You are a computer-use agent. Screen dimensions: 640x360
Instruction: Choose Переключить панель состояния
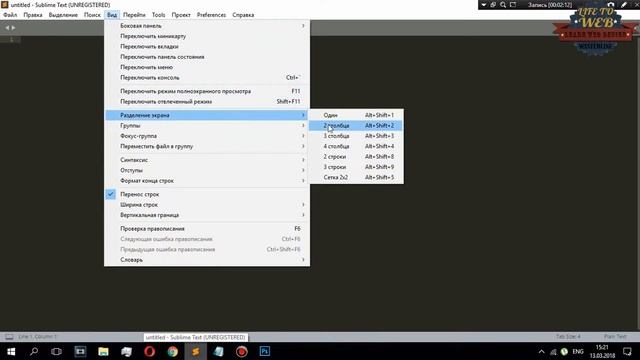[207, 57]
